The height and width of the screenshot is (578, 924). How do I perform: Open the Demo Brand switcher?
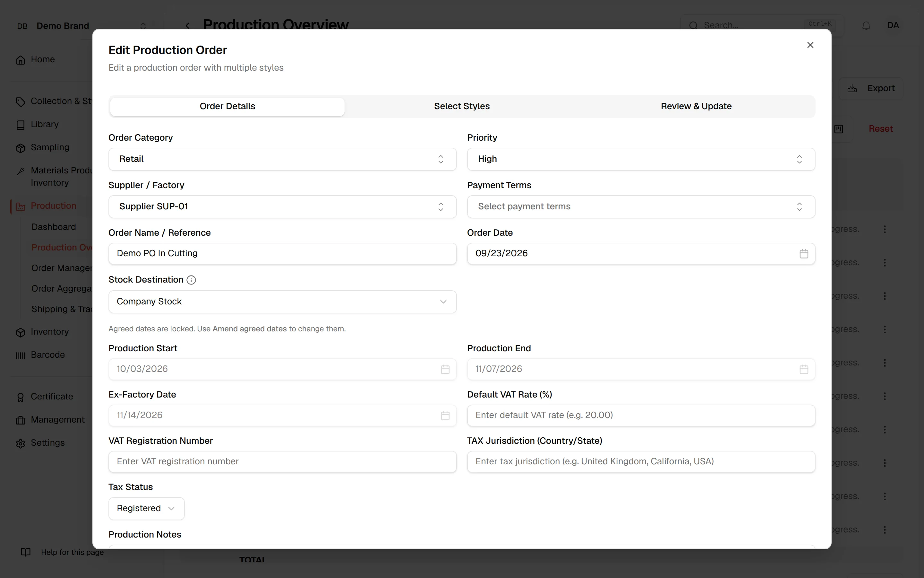82,26
